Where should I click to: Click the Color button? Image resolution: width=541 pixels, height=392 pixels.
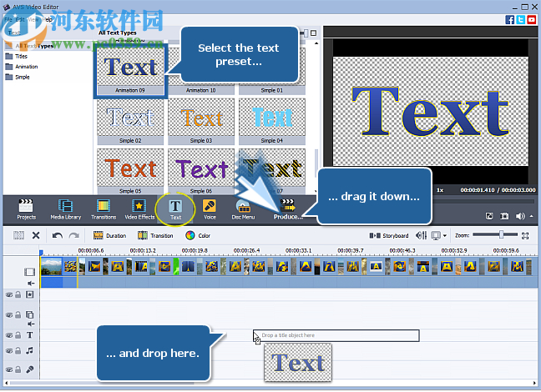[x=198, y=235]
